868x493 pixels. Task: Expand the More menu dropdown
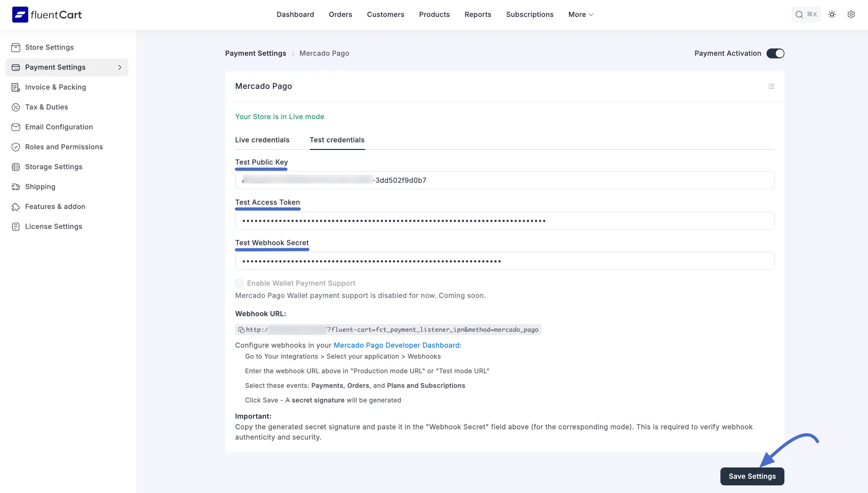[x=581, y=15]
